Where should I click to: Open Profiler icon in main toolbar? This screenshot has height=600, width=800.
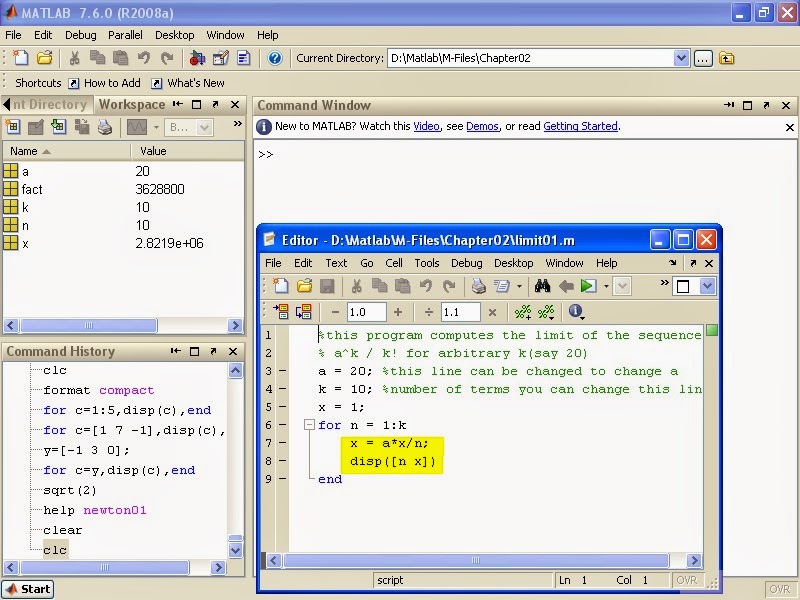pos(243,58)
